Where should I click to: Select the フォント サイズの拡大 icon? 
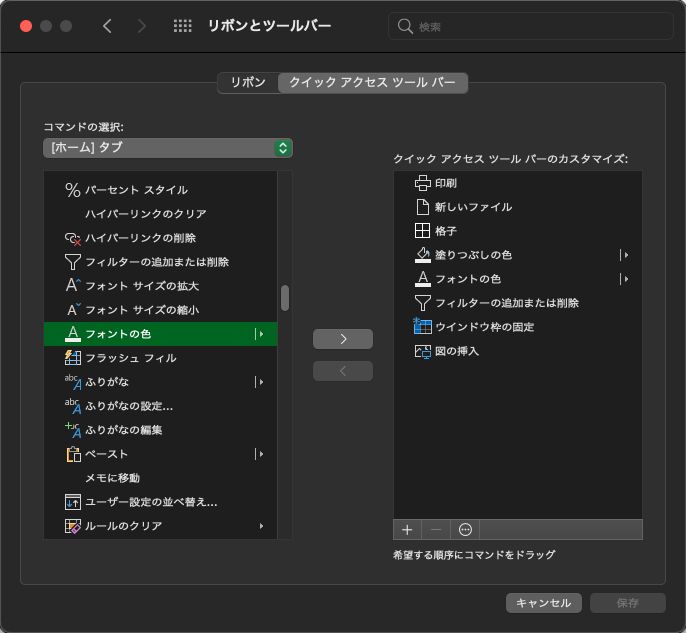click(72, 286)
